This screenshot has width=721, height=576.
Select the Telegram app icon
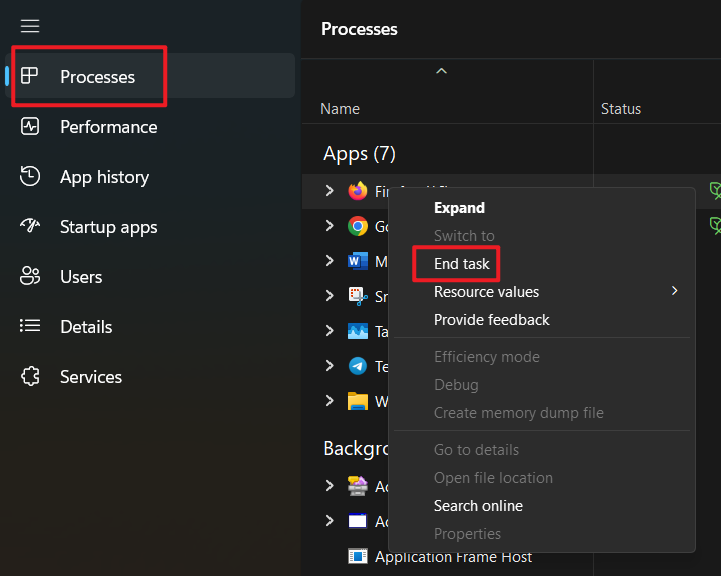358,366
